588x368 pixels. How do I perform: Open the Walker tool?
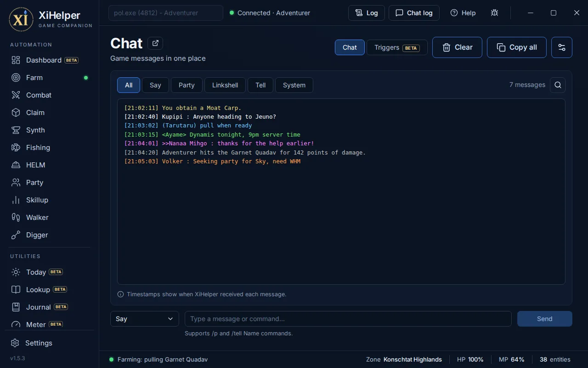(x=49, y=218)
